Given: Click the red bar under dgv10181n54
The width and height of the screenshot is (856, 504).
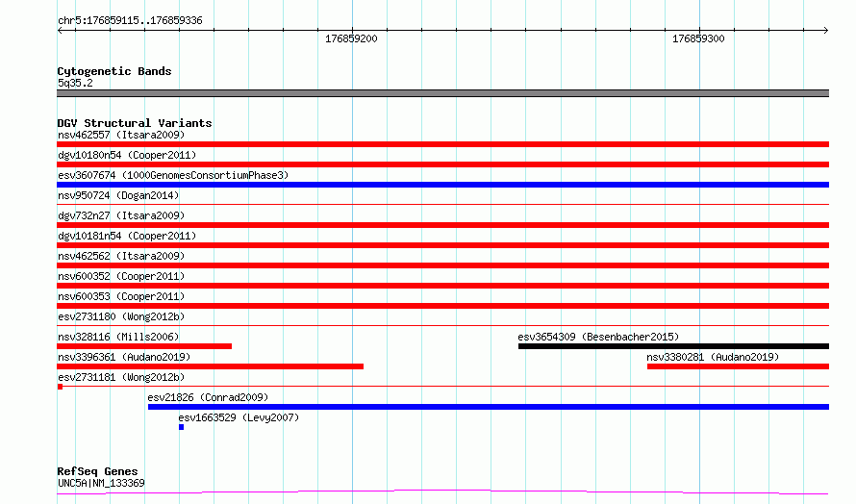Looking at the screenshot, I should 442,245.
